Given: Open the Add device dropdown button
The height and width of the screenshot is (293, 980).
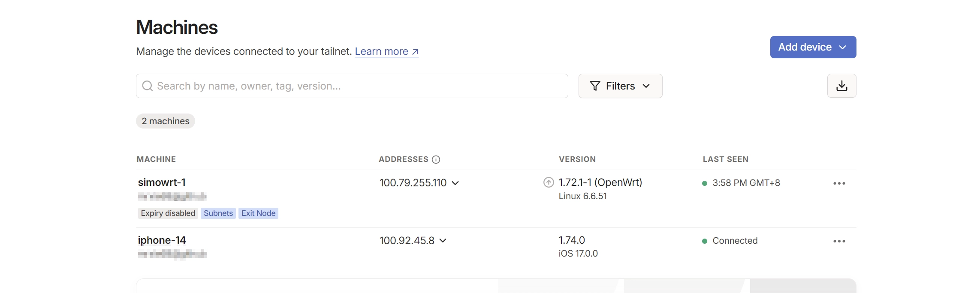Looking at the screenshot, I should click(813, 47).
